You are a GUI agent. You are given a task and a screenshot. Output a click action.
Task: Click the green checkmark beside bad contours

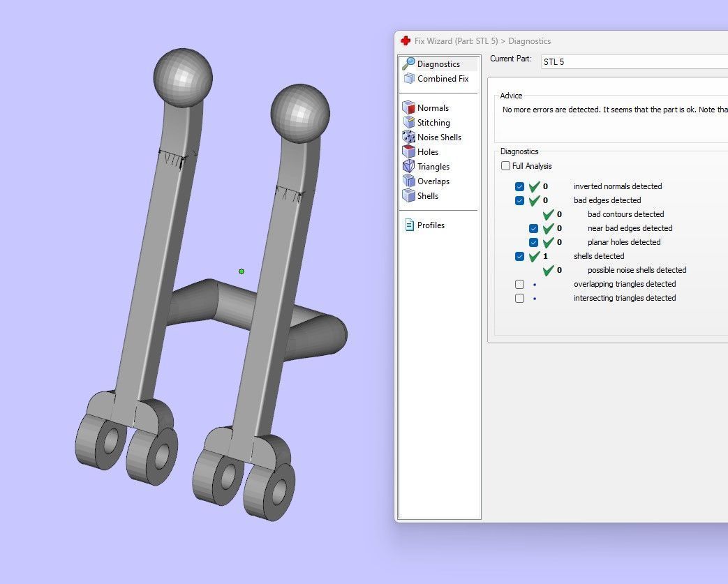(x=549, y=214)
